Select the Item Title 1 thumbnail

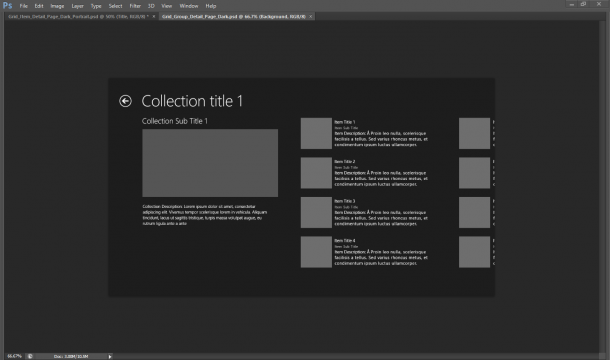pyautogui.click(x=316, y=133)
